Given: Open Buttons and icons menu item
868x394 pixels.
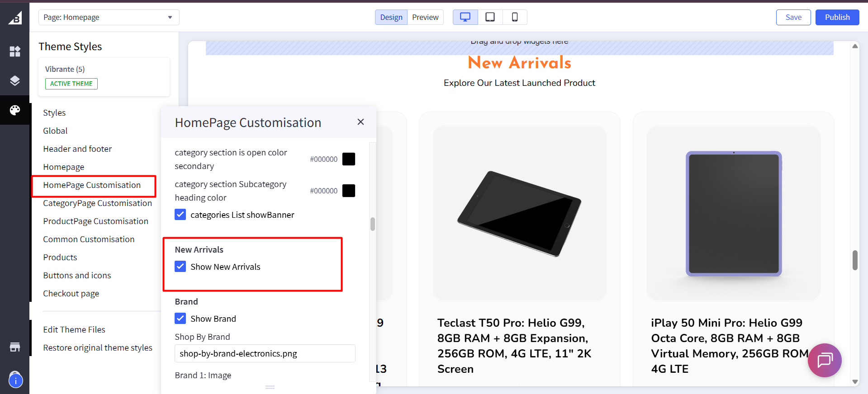Looking at the screenshot, I should tap(77, 275).
